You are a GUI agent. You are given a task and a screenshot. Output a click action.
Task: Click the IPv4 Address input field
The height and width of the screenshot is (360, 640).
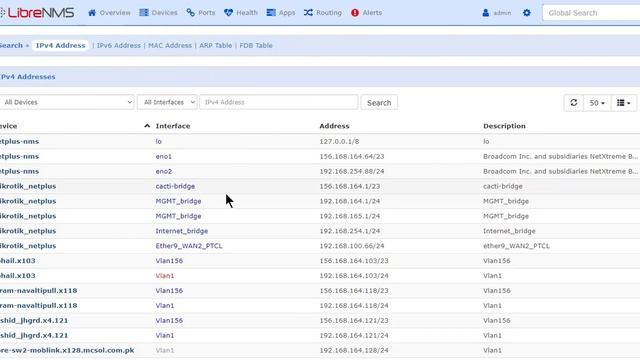pyautogui.click(x=279, y=102)
